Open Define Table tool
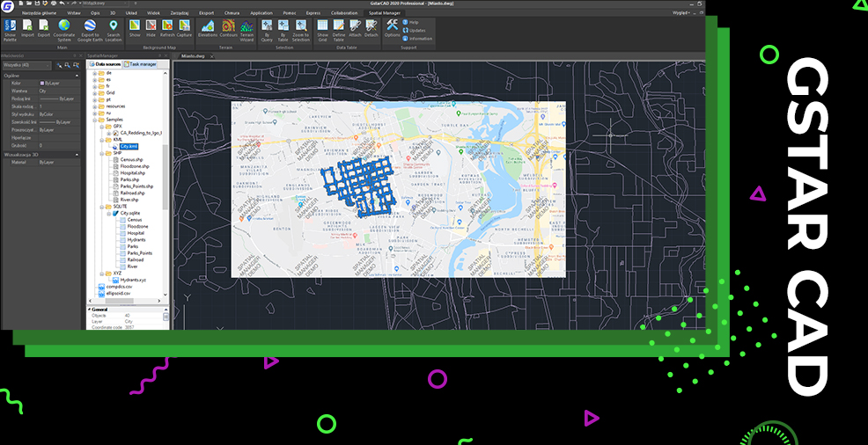The height and width of the screenshot is (445, 868). point(339,31)
